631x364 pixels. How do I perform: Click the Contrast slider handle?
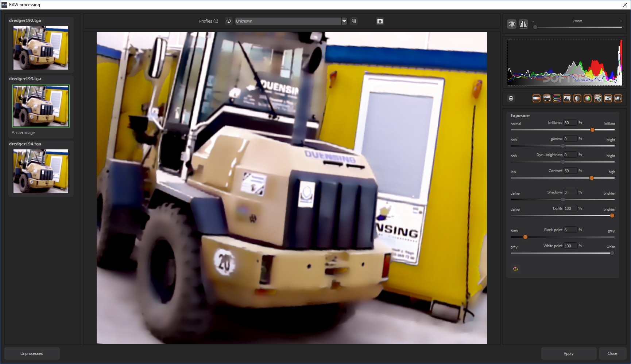[592, 178]
